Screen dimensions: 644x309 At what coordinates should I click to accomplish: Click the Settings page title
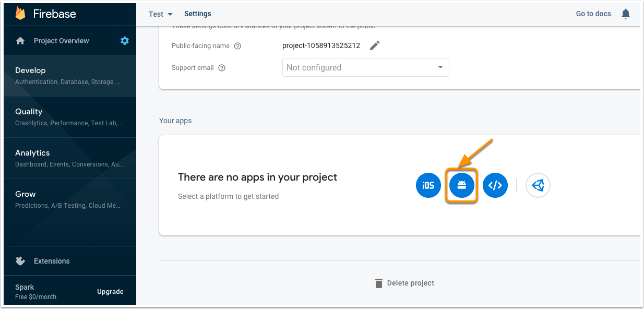[198, 14]
